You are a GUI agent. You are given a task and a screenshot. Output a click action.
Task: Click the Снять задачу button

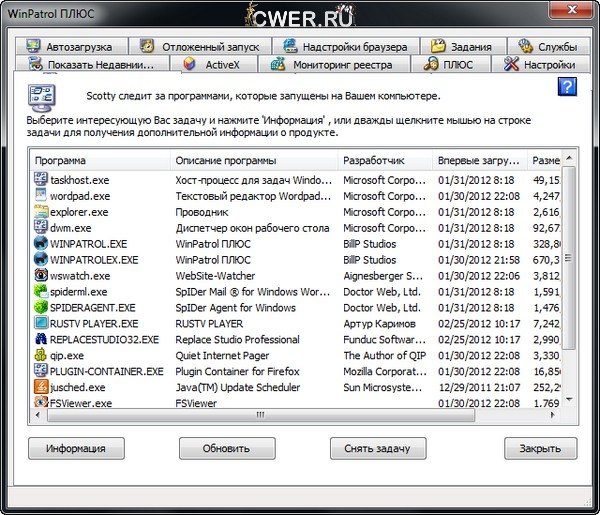377,448
